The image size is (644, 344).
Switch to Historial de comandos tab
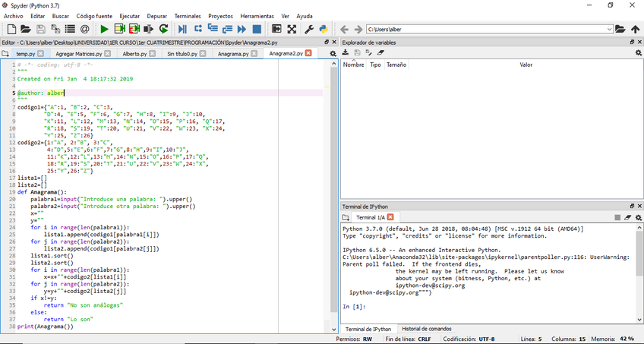pos(427,328)
